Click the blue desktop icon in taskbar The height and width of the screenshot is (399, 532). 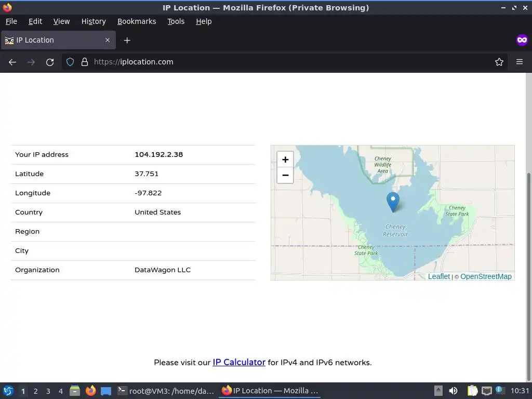click(x=106, y=391)
